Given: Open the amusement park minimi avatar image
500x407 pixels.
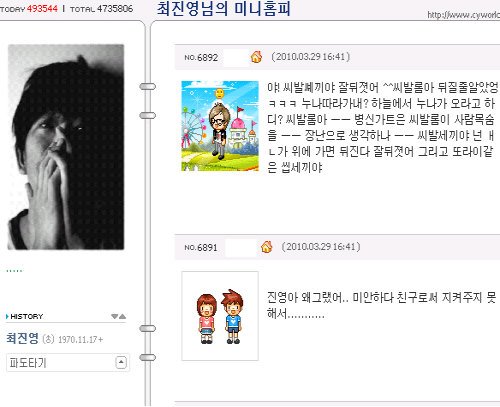Looking at the screenshot, I should 220,126.
